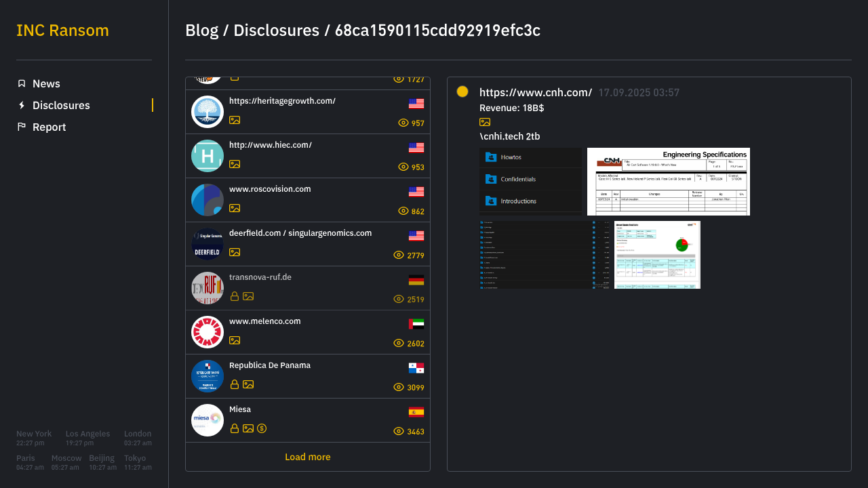
Task: Click the Disclosures lightning bolt icon
Action: 22,105
